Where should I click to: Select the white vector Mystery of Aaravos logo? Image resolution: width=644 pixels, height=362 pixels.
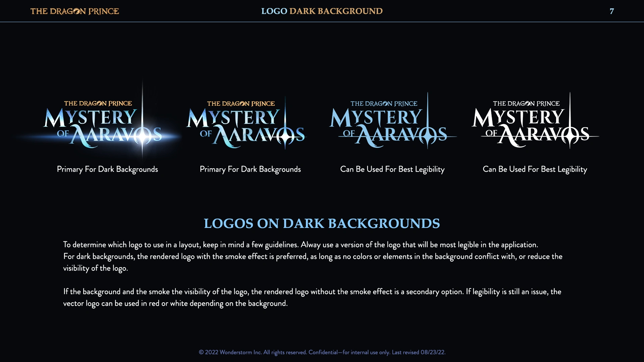535,121
